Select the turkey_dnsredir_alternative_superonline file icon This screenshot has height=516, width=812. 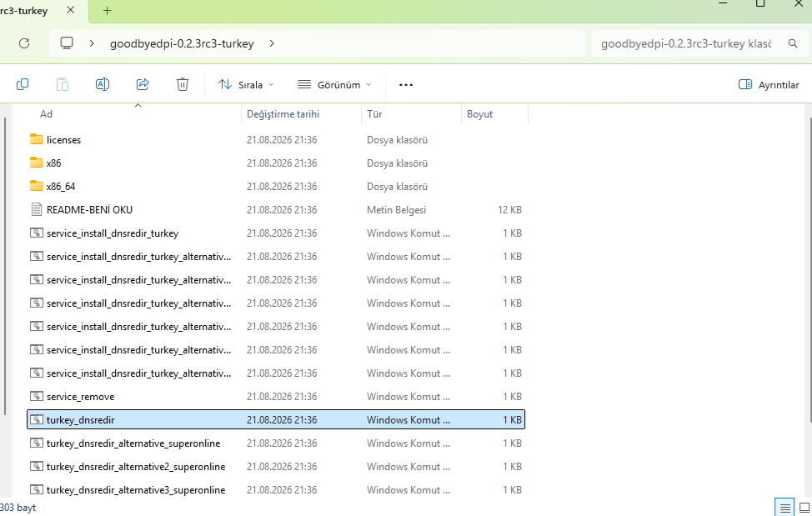click(36, 443)
